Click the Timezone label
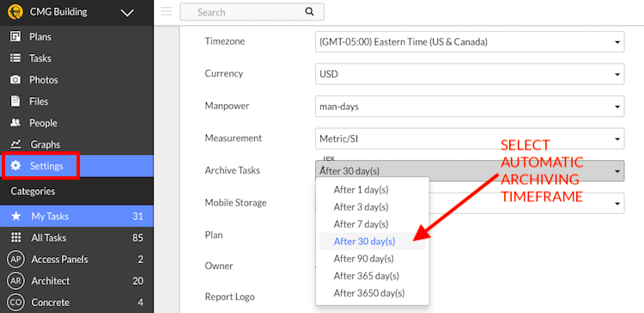The width and height of the screenshot is (644, 313). (225, 41)
